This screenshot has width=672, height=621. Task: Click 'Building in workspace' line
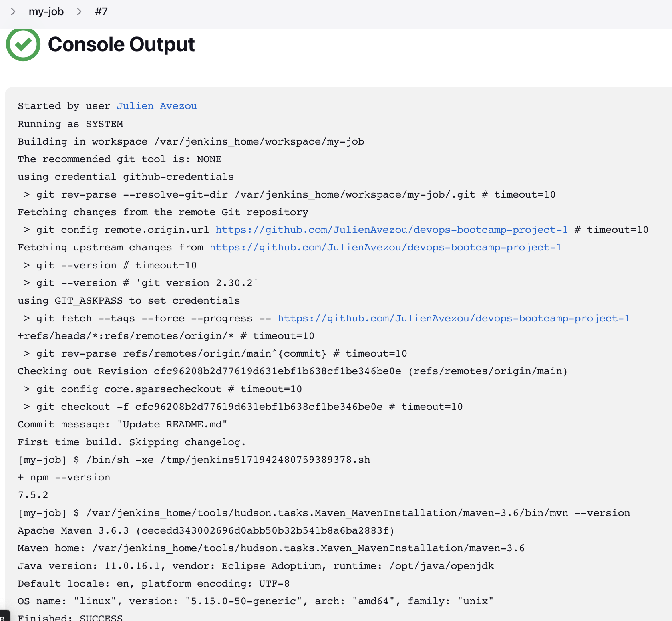coord(191,142)
